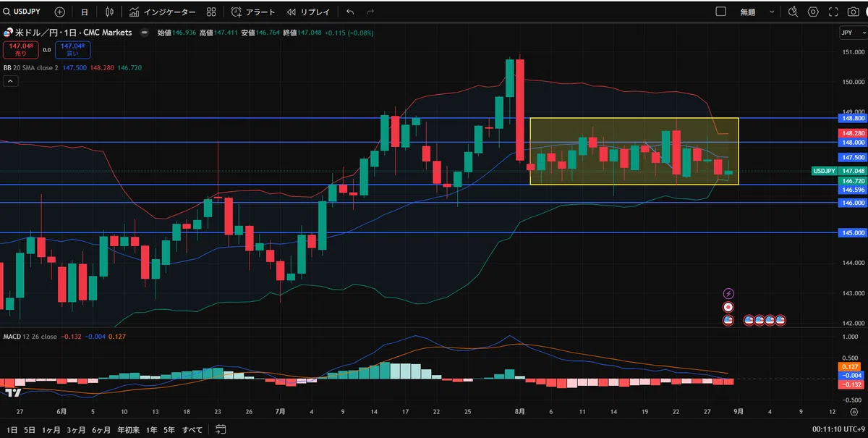Click the red circle event marker

click(x=728, y=306)
